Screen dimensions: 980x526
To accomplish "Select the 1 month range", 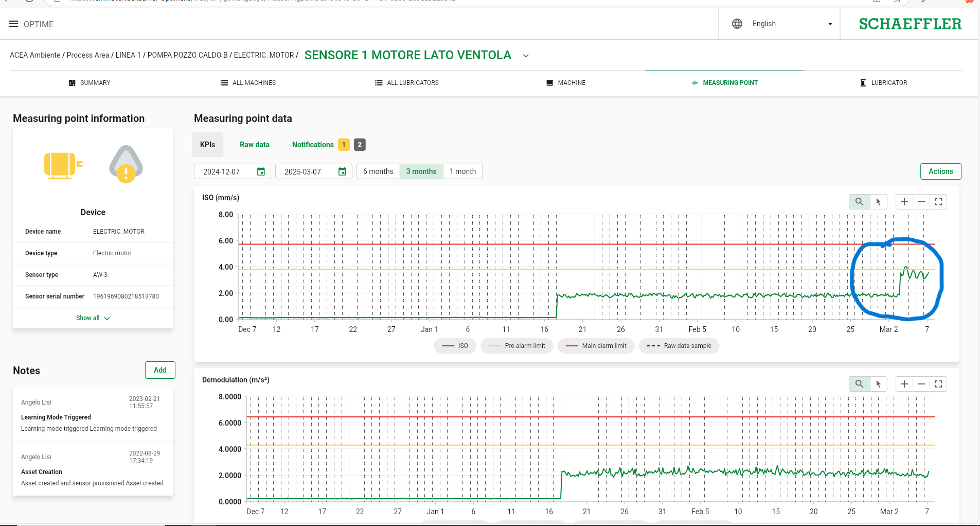I will tap(462, 171).
